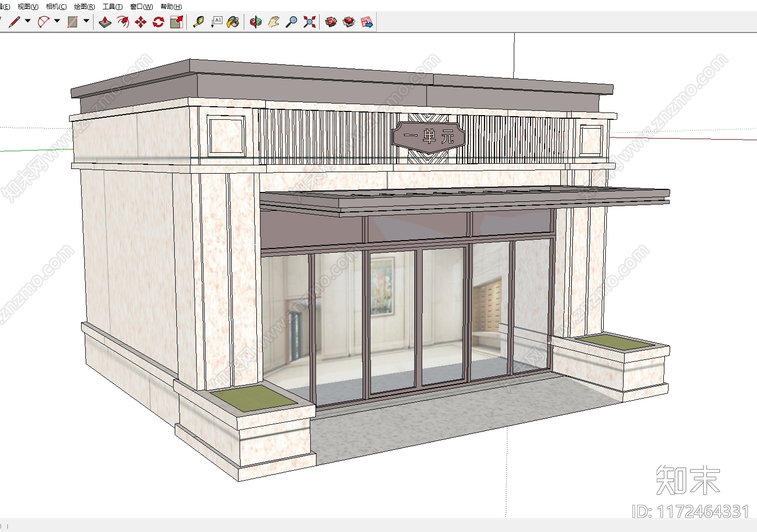
Task: Select the Pan hand tool
Action: tap(274, 22)
